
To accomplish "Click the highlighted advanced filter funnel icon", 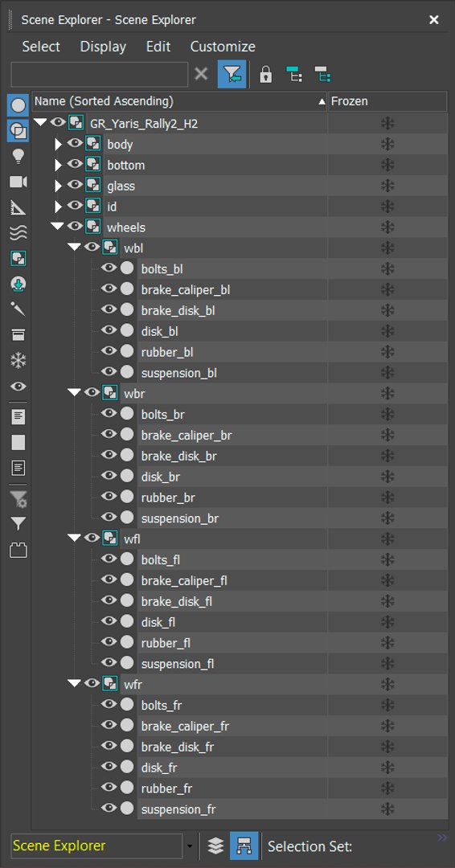I will coord(232,74).
